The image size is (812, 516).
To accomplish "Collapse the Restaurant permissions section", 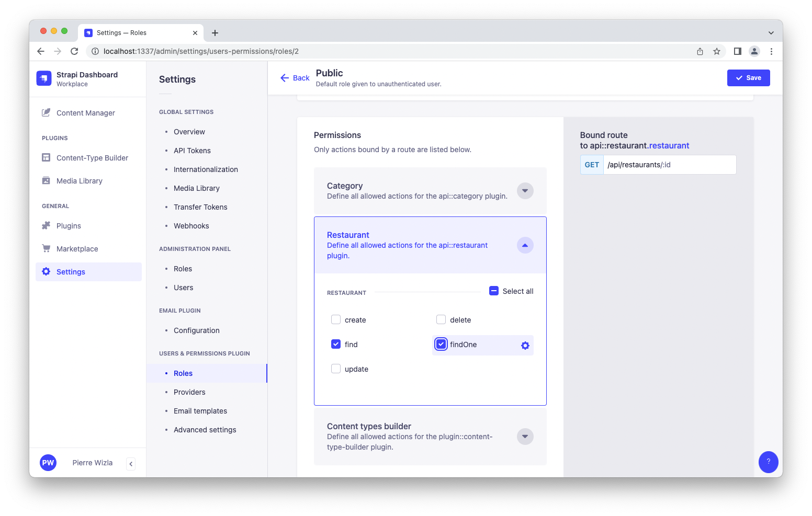I will 525,245.
